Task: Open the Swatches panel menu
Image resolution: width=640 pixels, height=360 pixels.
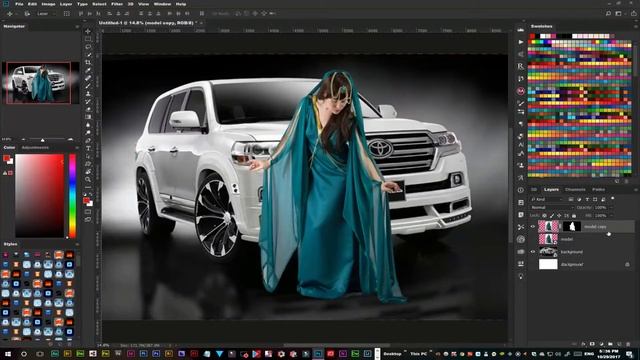Action: pos(636,26)
